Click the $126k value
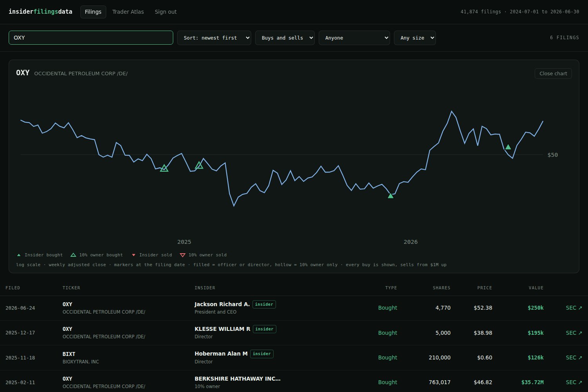The height and width of the screenshot is (392, 588). tap(535, 358)
